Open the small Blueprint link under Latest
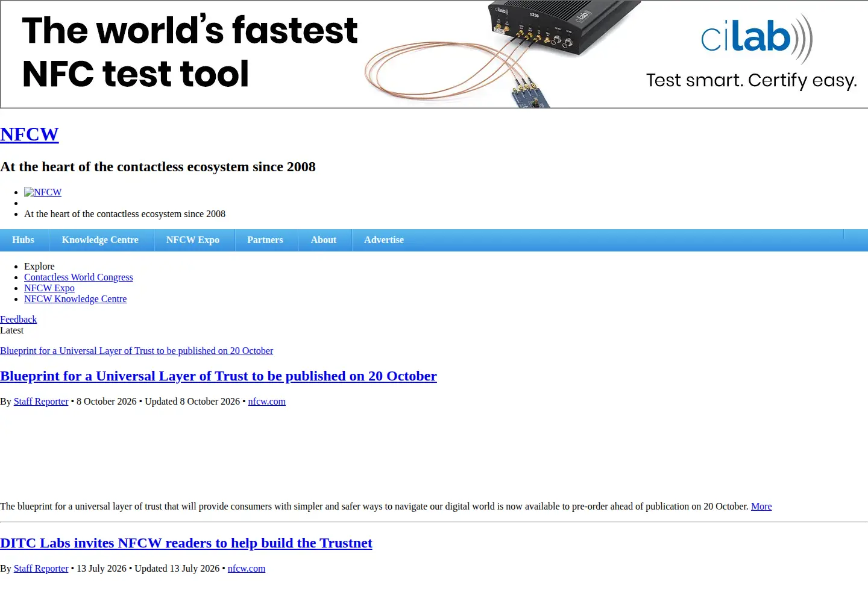Screen dimensions: 868x603 tap(136, 351)
